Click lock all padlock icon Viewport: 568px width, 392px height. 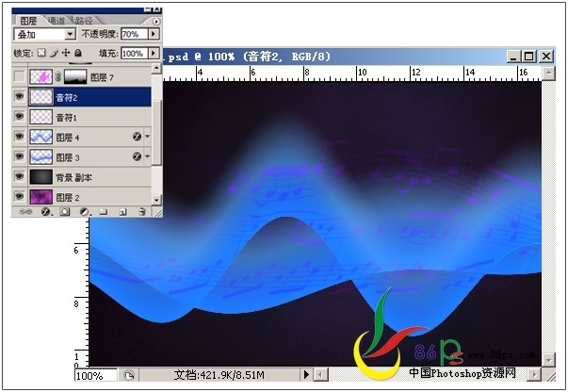[x=77, y=53]
